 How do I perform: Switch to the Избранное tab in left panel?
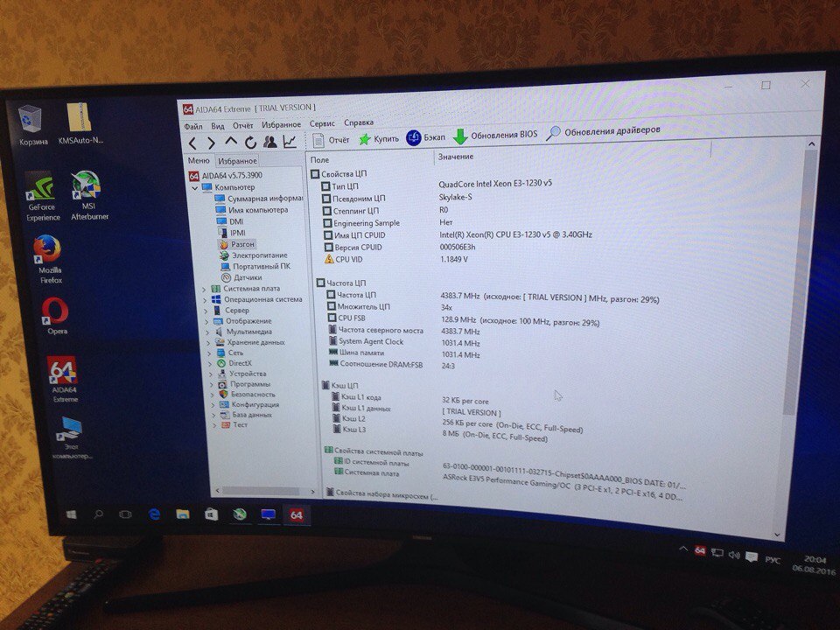[x=237, y=160]
